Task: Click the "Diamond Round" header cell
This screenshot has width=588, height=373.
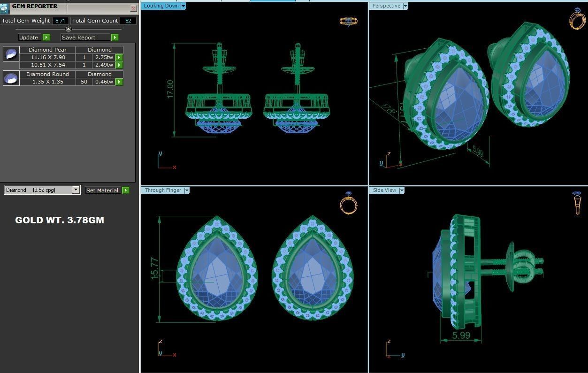Action: (x=47, y=74)
